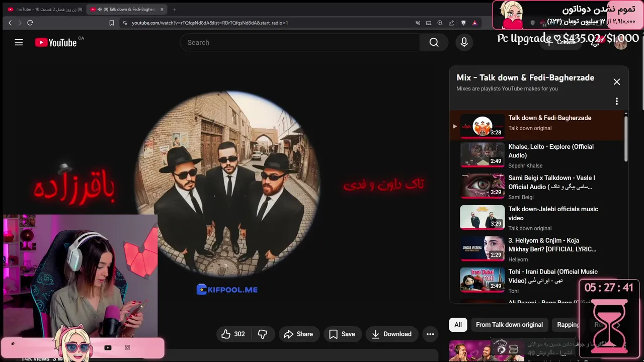Select the From Talk down original chip
Screen dimensions: 644x362
[509, 325]
